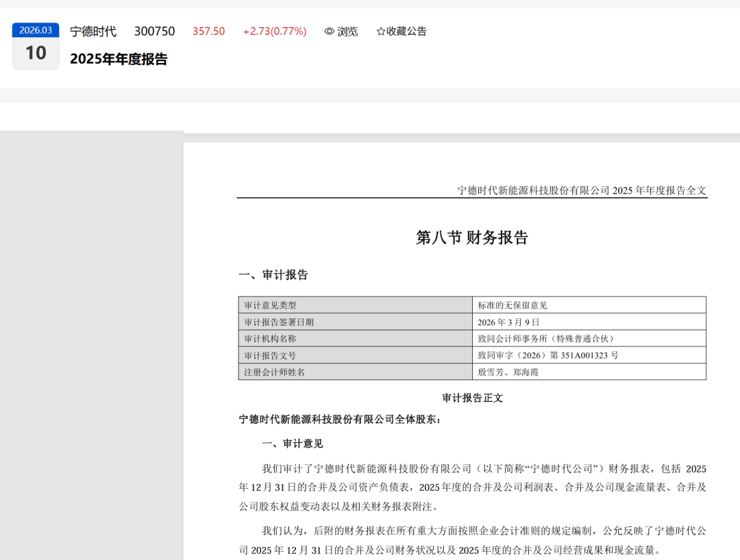Click the 注册会计师姓名 cell
Image resolution: width=740 pixels, height=560 pixels.
pyautogui.click(x=356, y=372)
